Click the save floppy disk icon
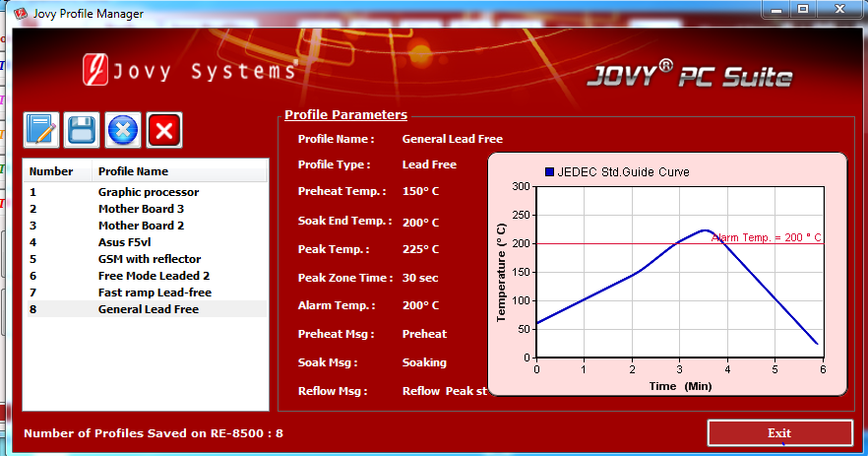 point(82,130)
